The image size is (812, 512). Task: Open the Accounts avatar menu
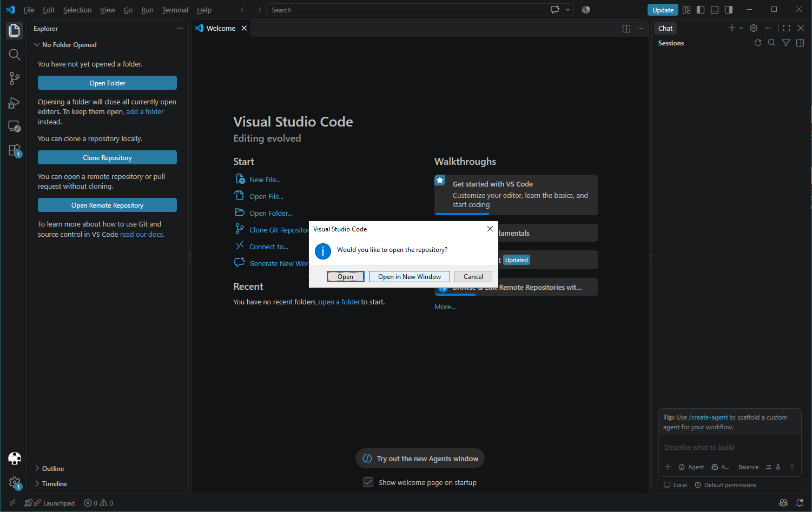tap(15, 458)
